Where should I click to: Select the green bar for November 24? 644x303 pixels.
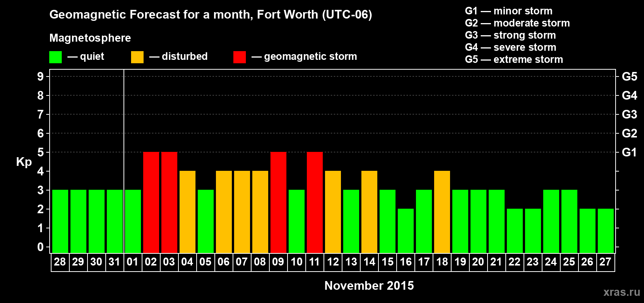(551, 222)
